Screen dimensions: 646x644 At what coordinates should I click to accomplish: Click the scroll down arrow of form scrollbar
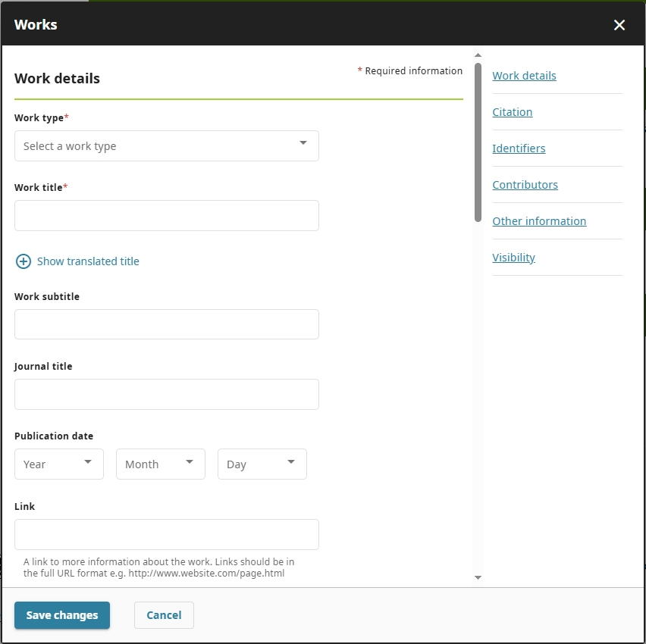coord(478,577)
